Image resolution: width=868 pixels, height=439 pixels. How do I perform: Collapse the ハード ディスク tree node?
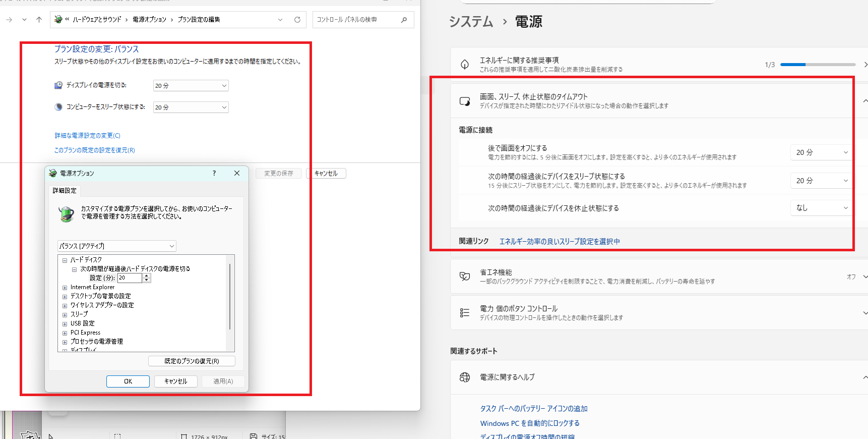tap(65, 260)
